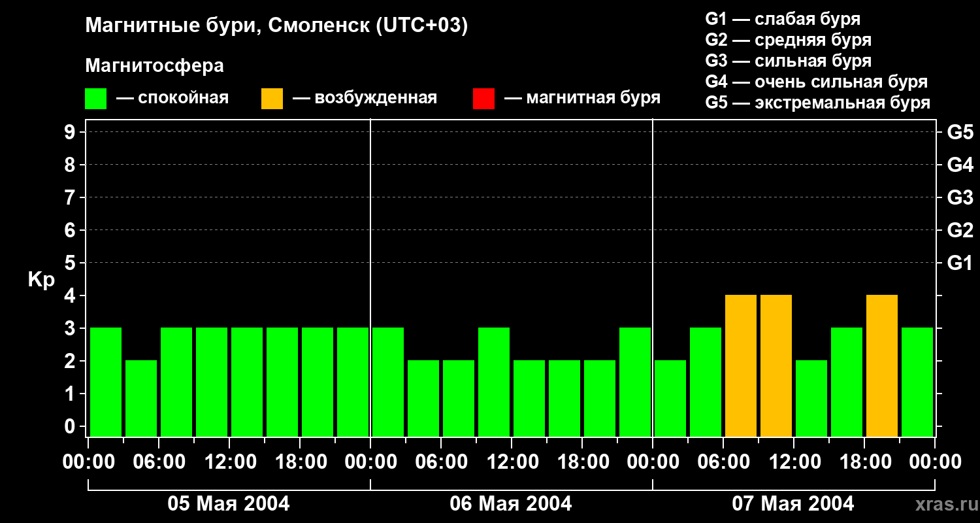Click orange bar starting 18:00 on 07 May
980x523 pixels.
pos(882,366)
